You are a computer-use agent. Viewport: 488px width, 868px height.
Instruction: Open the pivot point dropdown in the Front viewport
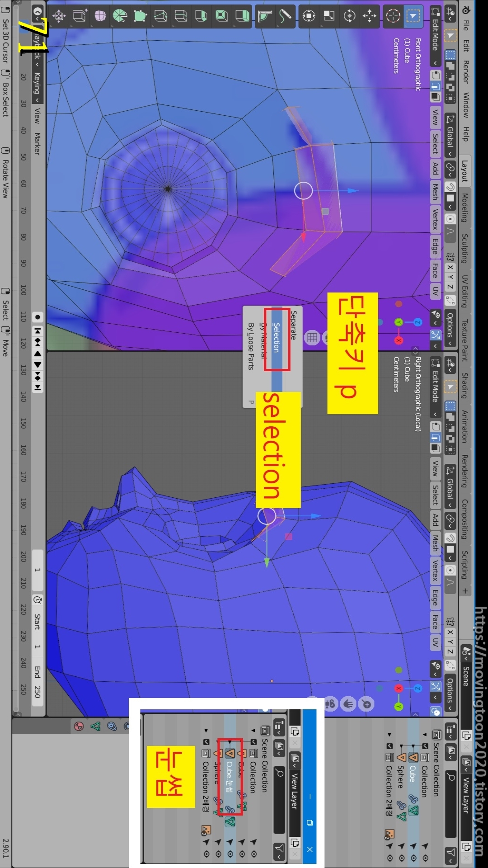point(450,170)
